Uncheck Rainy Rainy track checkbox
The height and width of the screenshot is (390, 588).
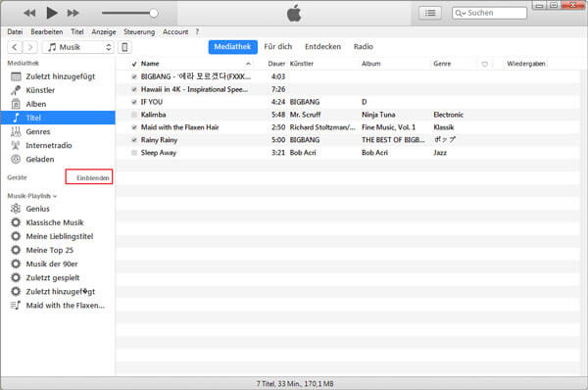[x=134, y=140]
